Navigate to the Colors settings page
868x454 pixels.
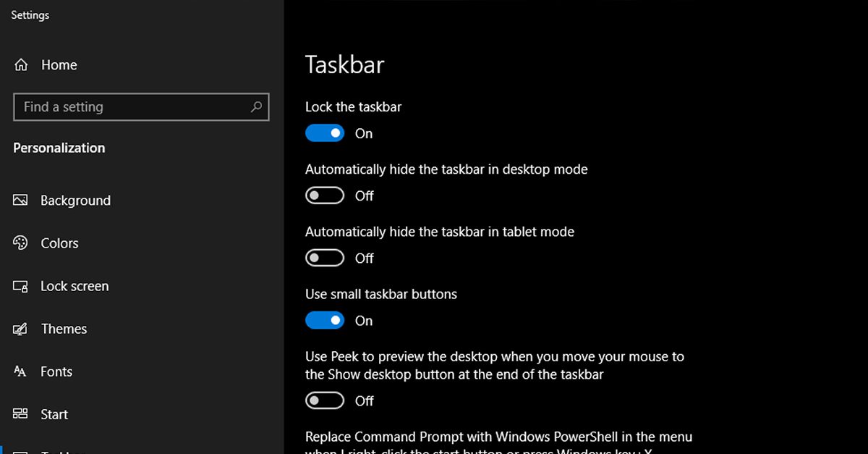(x=59, y=243)
